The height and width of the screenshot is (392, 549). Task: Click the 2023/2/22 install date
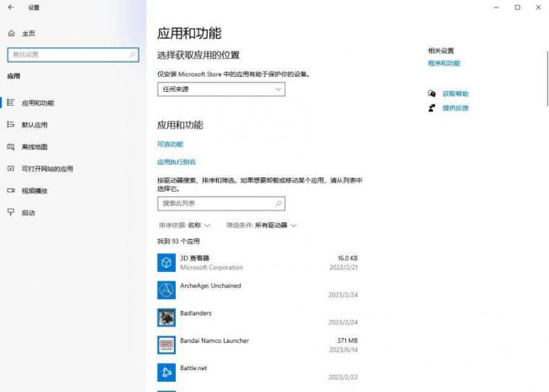tap(343, 377)
